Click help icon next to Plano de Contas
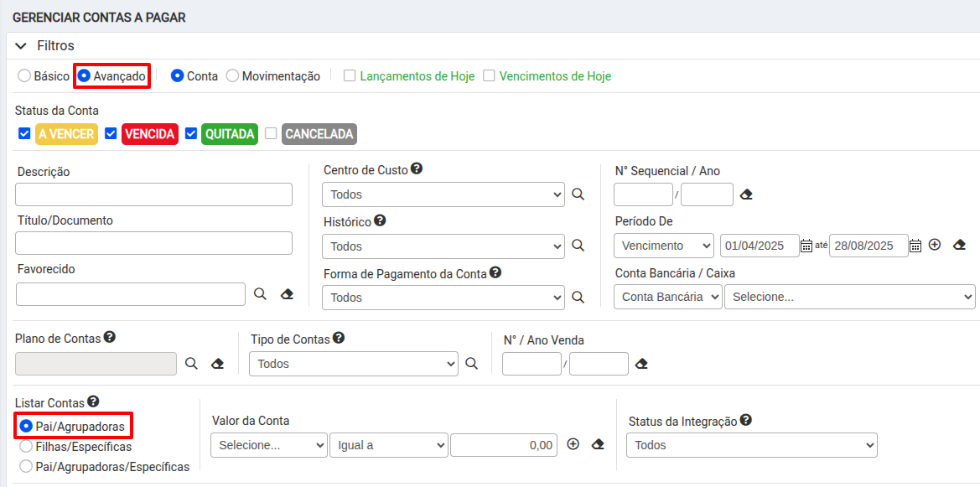The width and height of the screenshot is (980, 487). pyautogui.click(x=109, y=338)
